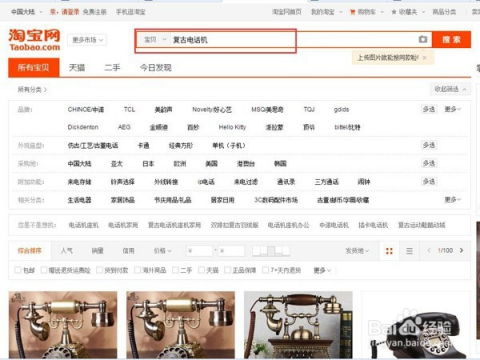
Task: Go to 淘宝网首页 link
Action: pyautogui.click(x=287, y=12)
